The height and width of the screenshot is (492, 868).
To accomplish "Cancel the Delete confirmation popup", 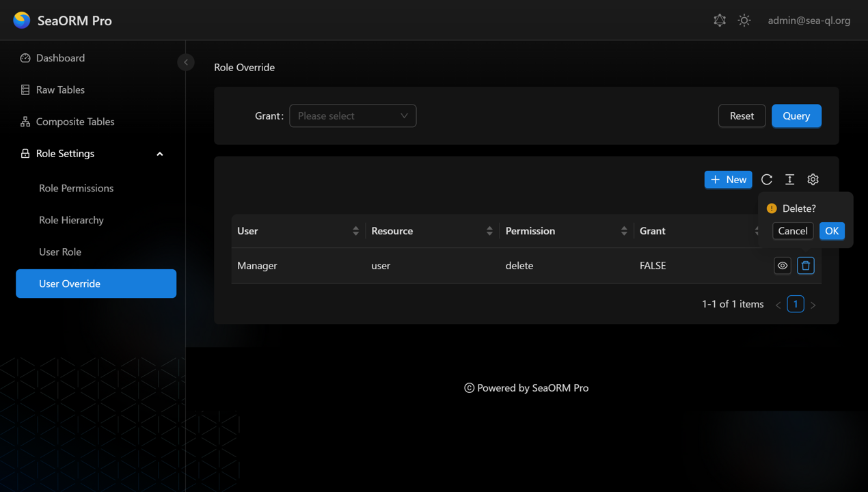I will click(x=793, y=231).
